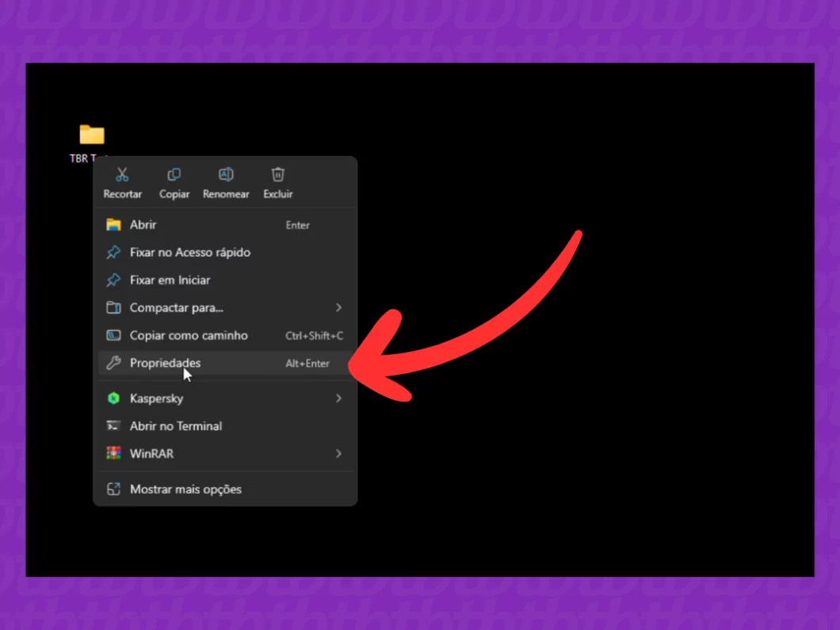This screenshot has width=840, height=630.
Task: Select Fixar no Acesso rápido
Action: [226, 252]
